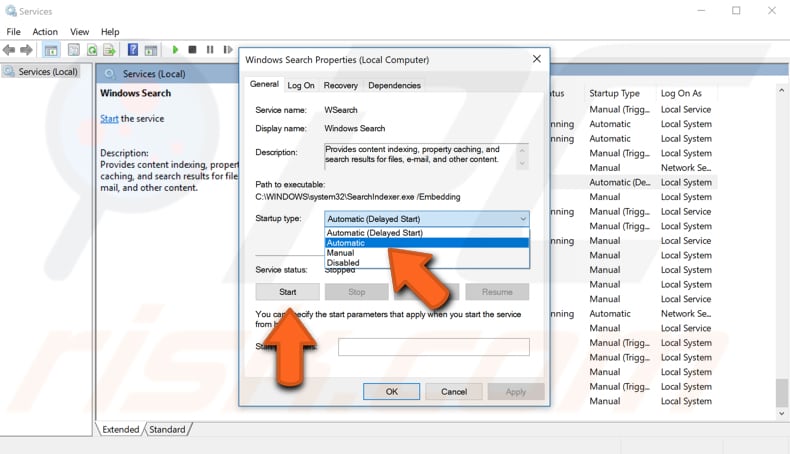Choose Manual from the startup type list
The image size is (790, 454).
pyautogui.click(x=427, y=253)
